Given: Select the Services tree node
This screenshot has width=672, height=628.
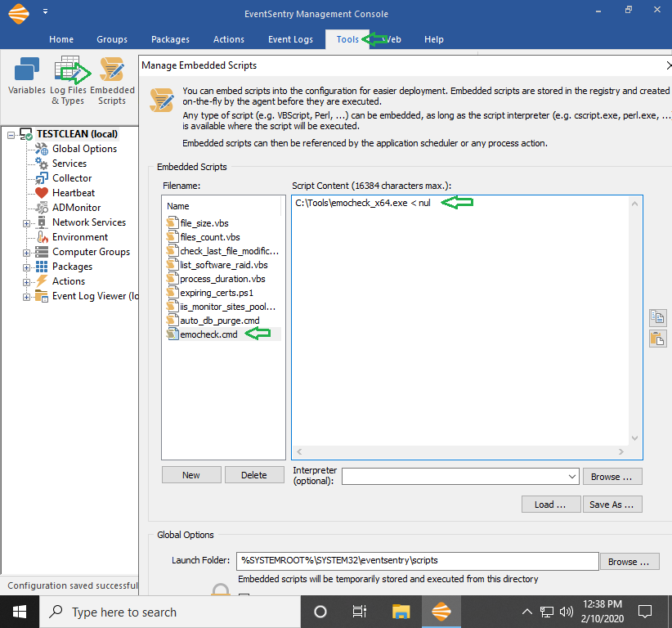Looking at the screenshot, I should 69,164.
